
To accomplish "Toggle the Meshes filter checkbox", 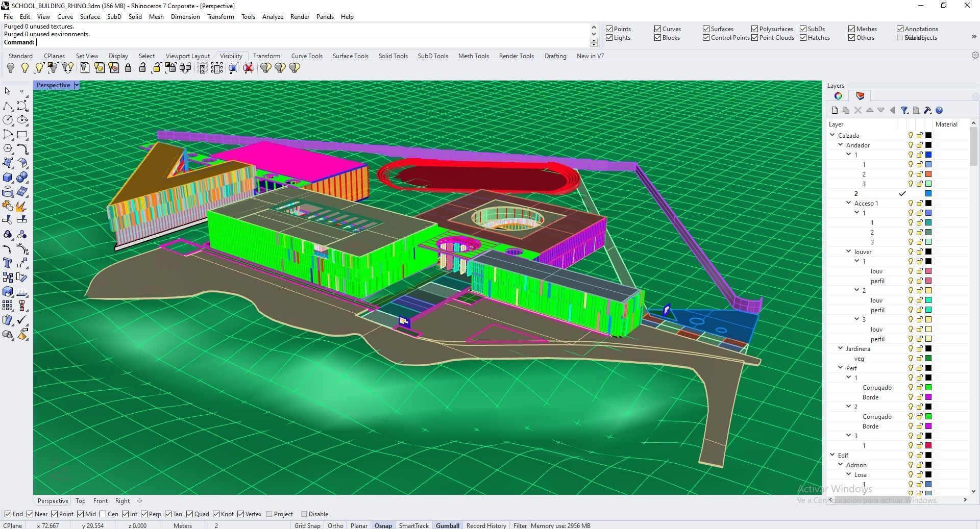I will [851, 29].
